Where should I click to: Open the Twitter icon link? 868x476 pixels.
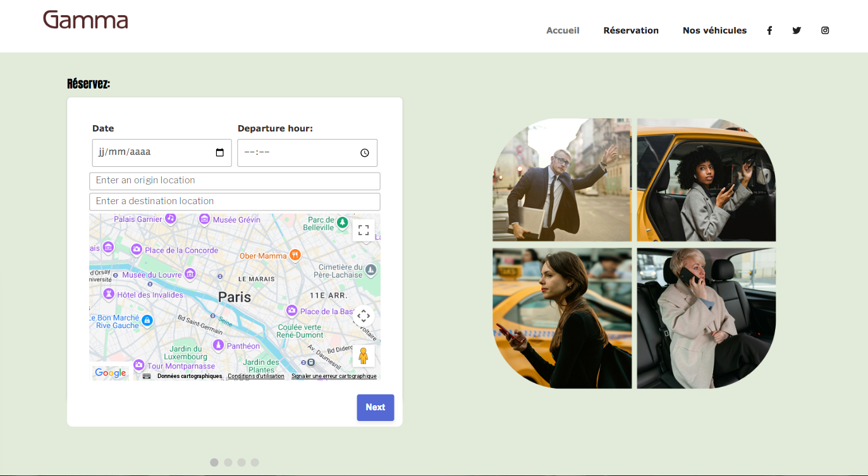(797, 30)
